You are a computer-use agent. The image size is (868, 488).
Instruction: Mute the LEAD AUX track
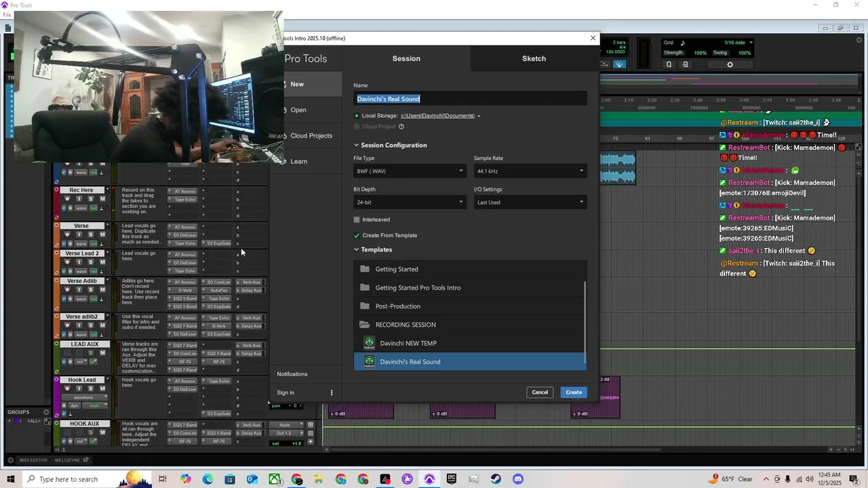(x=102, y=353)
